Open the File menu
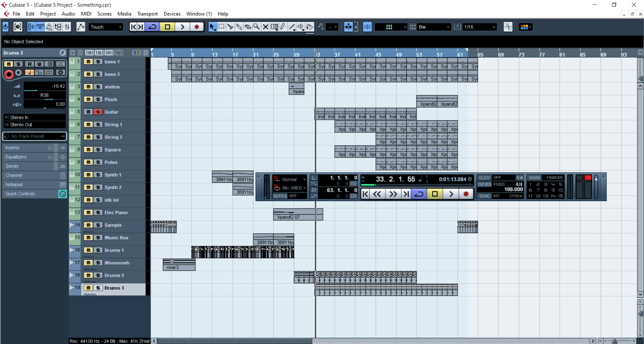Screen dimensions: 644x344 tap(16, 14)
